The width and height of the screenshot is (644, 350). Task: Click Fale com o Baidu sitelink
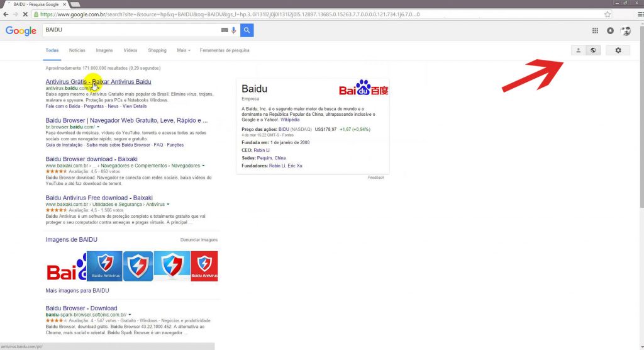63,106
